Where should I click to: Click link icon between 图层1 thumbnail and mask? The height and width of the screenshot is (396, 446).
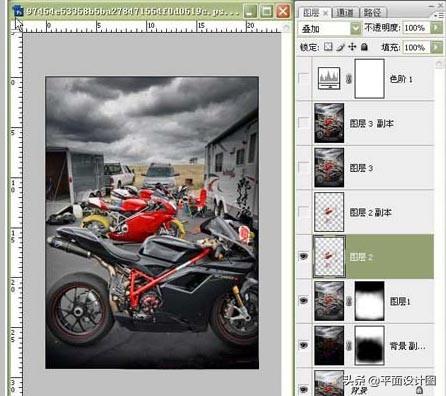[x=349, y=301]
